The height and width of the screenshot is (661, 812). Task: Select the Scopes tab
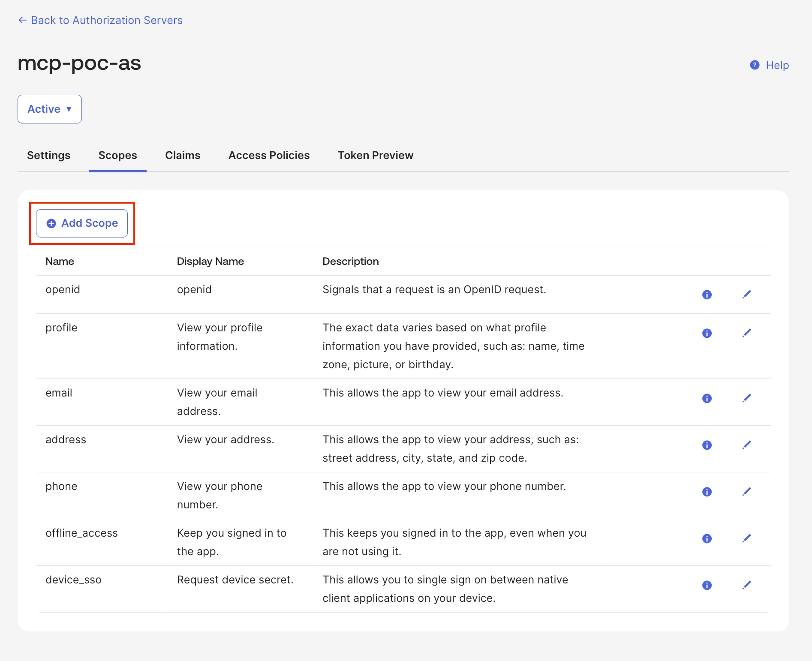(x=118, y=155)
